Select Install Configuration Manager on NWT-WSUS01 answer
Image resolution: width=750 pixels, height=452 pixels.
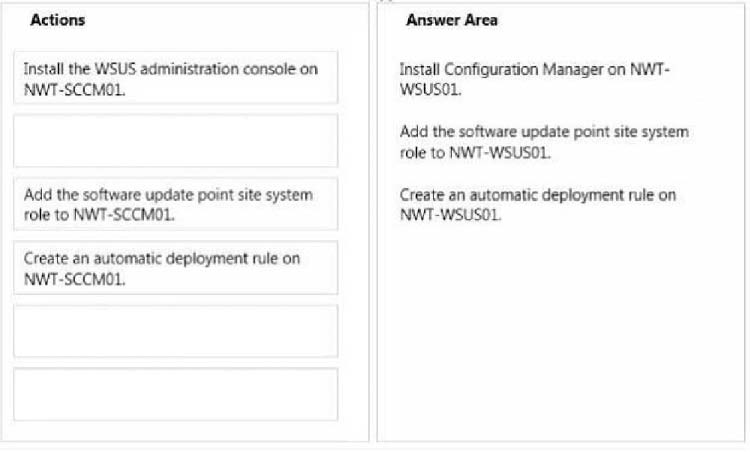coord(534,79)
